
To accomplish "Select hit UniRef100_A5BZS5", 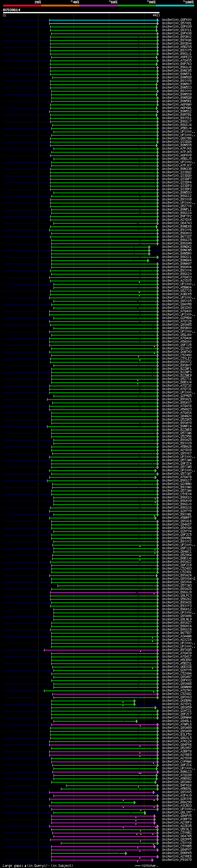I will click(177, 47).
